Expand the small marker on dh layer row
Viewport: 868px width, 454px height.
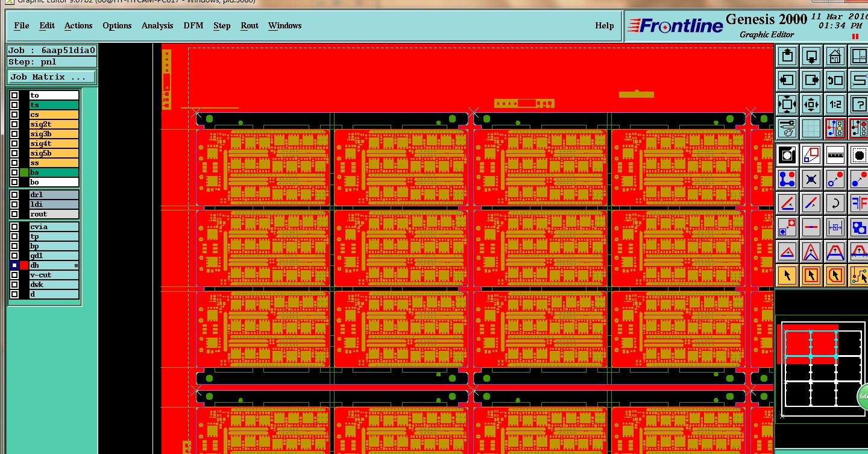pos(76,265)
